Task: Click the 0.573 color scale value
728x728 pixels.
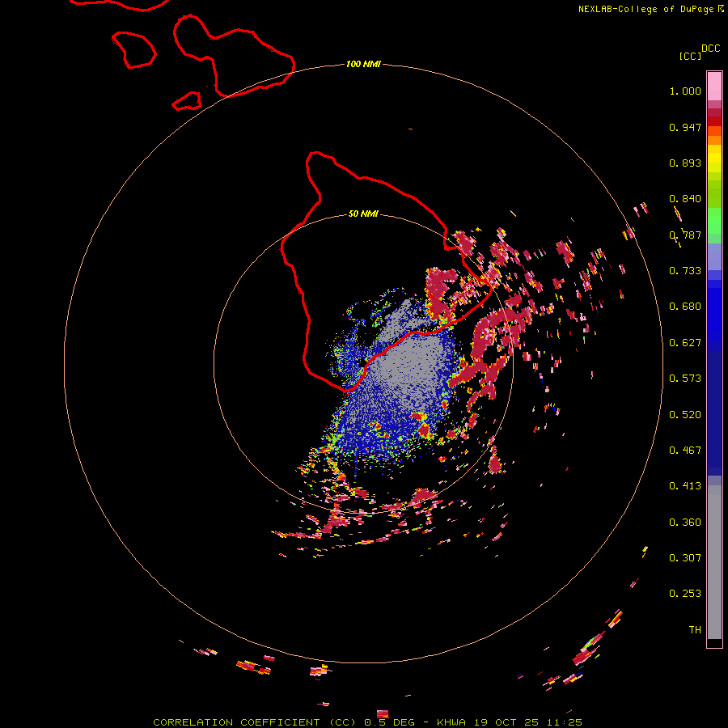Action: click(685, 379)
